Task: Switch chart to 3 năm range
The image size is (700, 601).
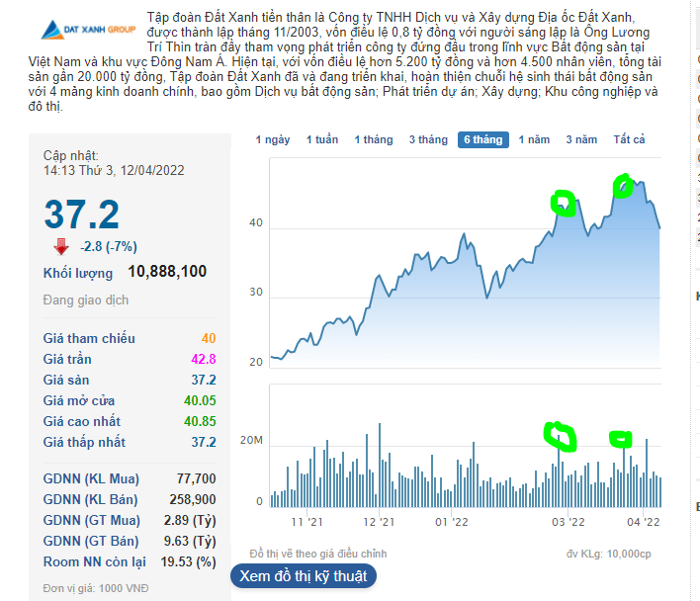Action: click(581, 139)
